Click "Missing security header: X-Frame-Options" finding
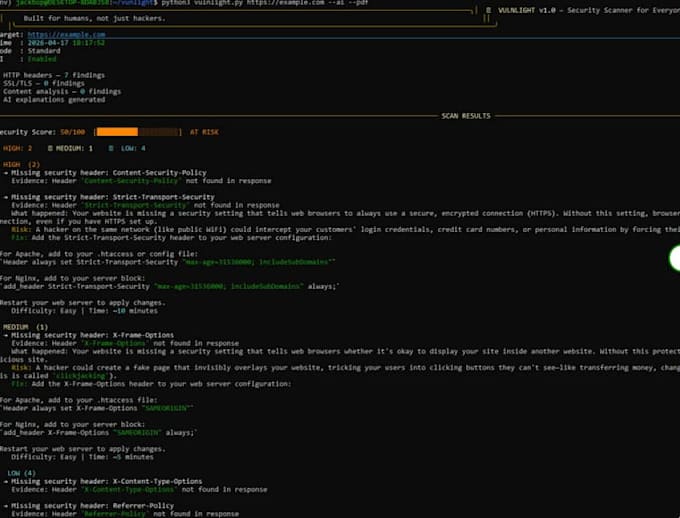 coord(92,335)
